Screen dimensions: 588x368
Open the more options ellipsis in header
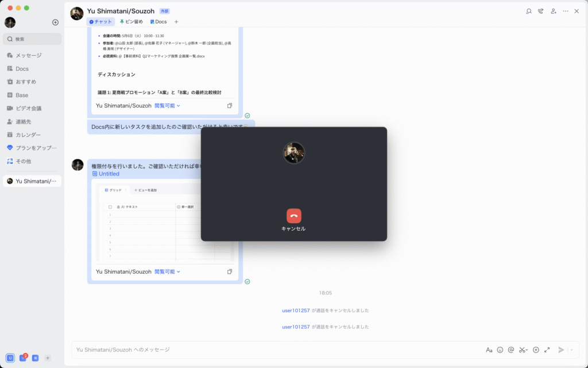566,11
